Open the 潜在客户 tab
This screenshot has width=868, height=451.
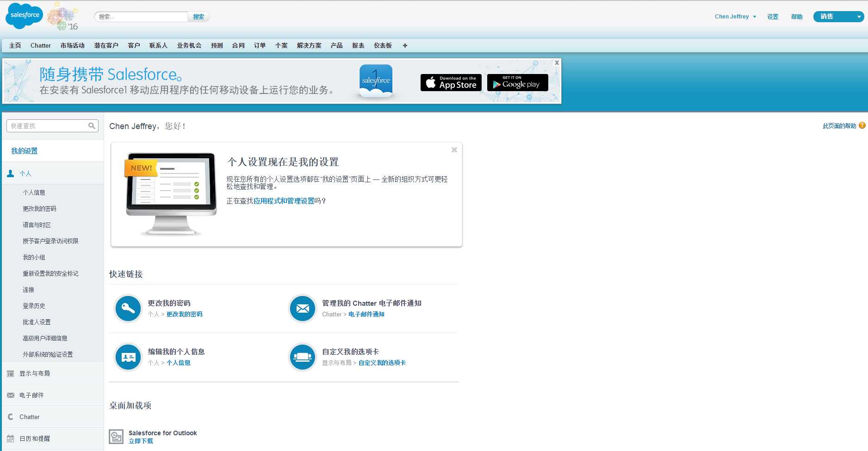pos(106,45)
